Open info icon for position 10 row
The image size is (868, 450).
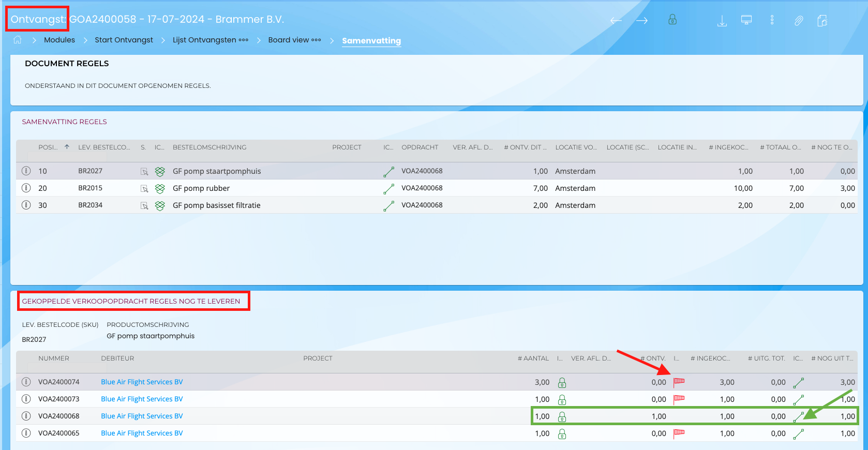pos(26,171)
